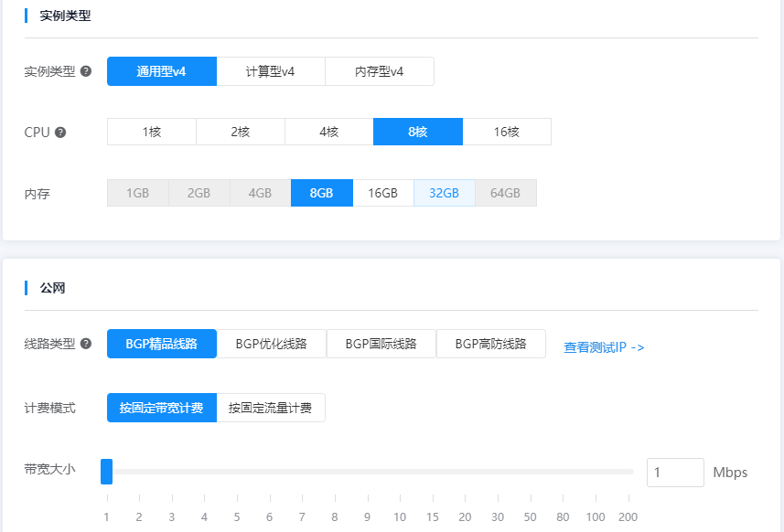
Task: Select BGP精品线路 line type
Action: pyautogui.click(x=162, y=344)
